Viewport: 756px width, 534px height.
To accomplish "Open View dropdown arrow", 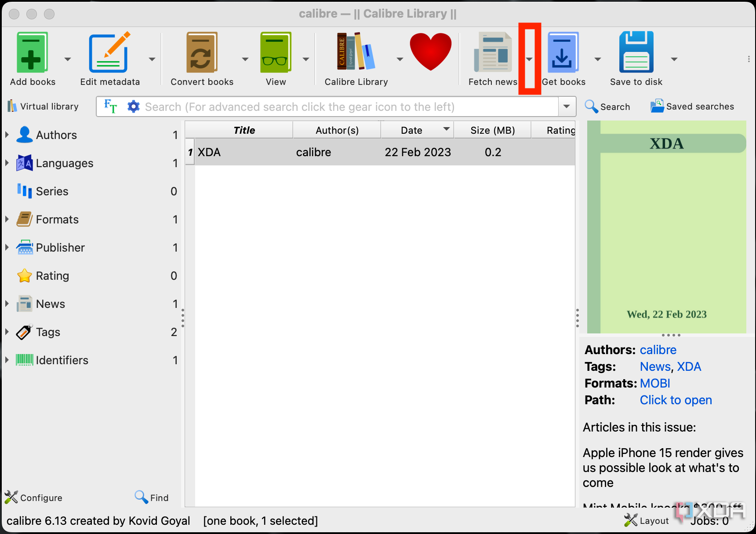I will click(x=306, y=59).
